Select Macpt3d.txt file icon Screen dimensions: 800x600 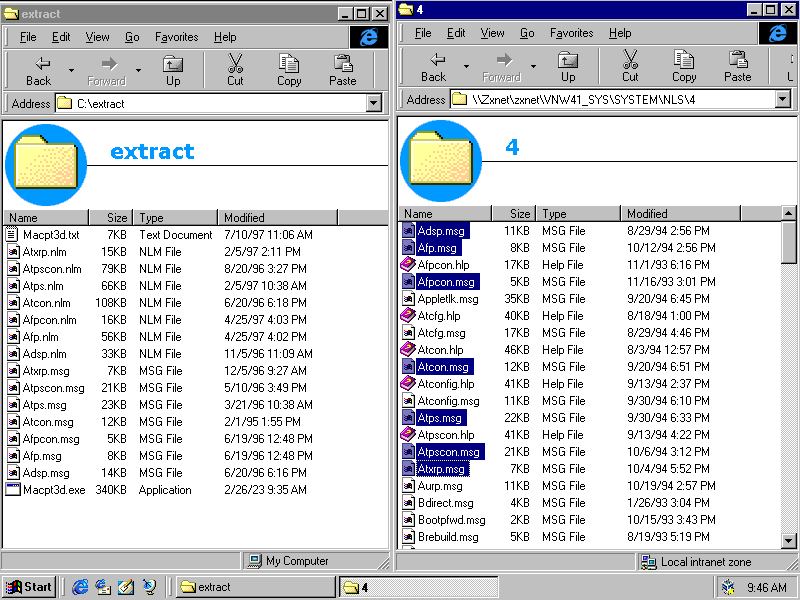point(12,235)
